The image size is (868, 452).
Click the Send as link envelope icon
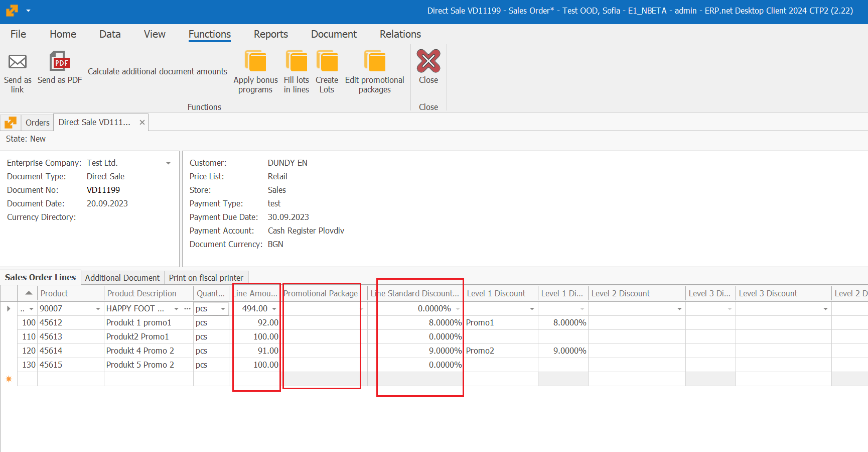pos(18,61)
